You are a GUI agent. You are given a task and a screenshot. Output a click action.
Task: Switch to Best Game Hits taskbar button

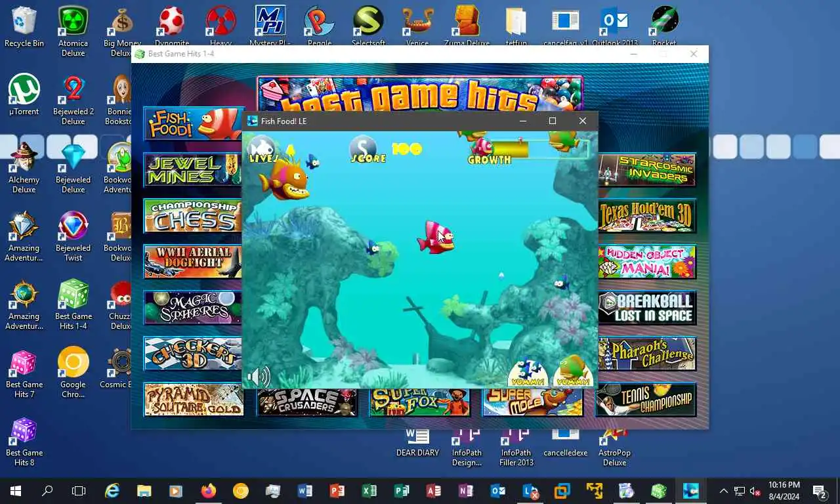(658, 491)
